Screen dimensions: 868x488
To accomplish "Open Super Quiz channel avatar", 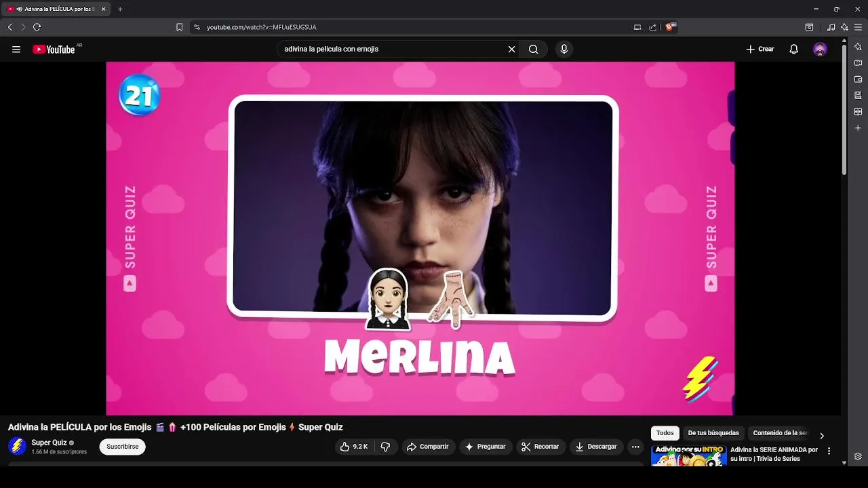I will point(17,447).
